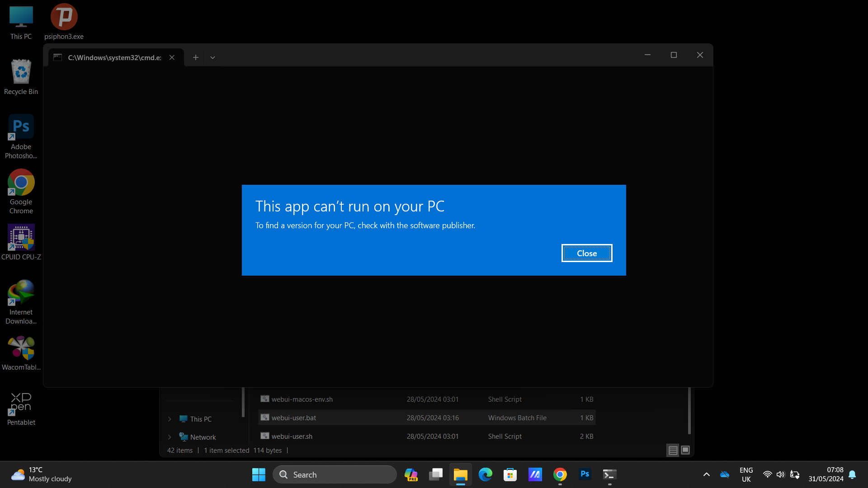The height and width of the screenshot is (488, 868).
Task: Open Microsoft Edge from the taskbar
Action: pyautogui.click(x=486, y=474)
